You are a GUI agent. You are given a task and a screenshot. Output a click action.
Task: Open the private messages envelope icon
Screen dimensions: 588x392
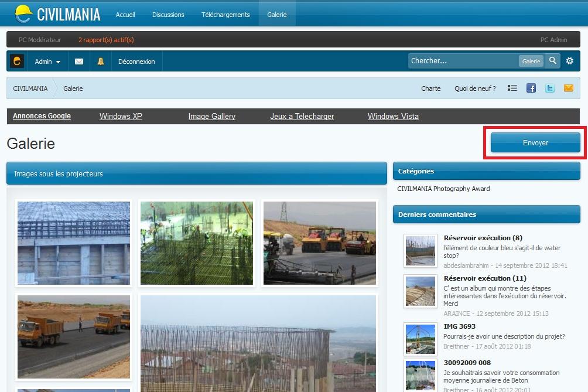point(79,61)
